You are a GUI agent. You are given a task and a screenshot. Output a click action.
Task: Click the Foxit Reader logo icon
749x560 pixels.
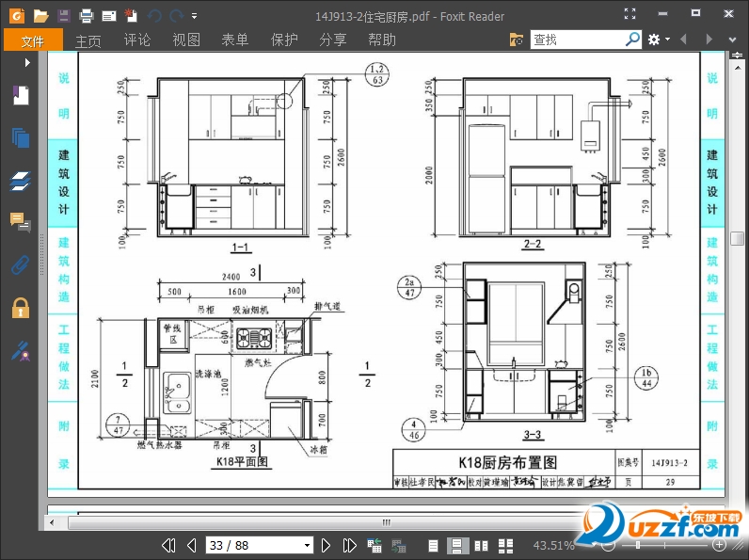17,16
